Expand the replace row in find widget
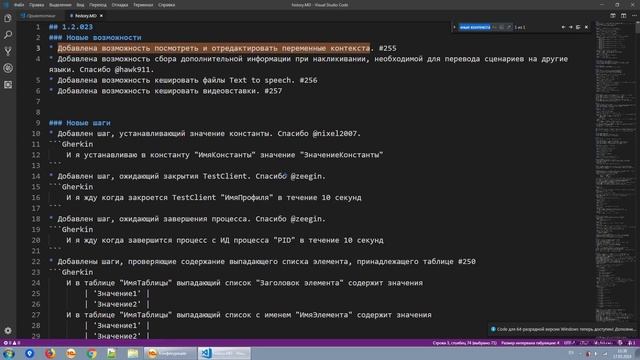The width and height of the screenshot is (640, 360). [x=454, y=27]
